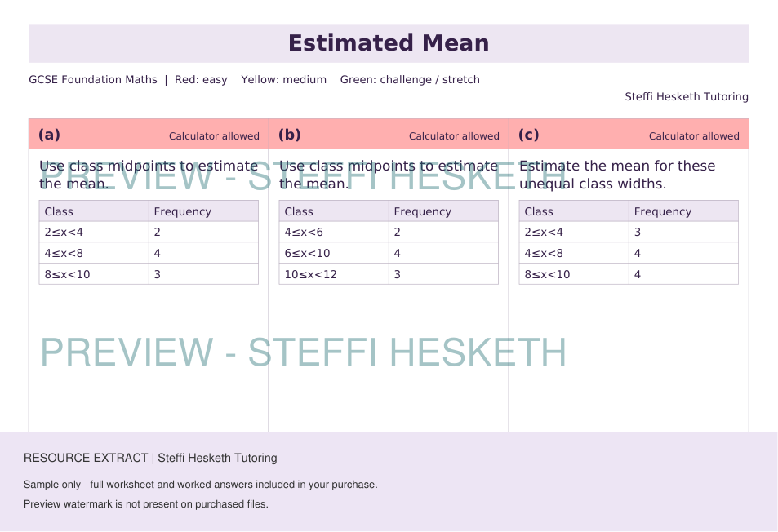
Task: Click the "Red: easy" difficulty label
Action: (x=201, y=80)
